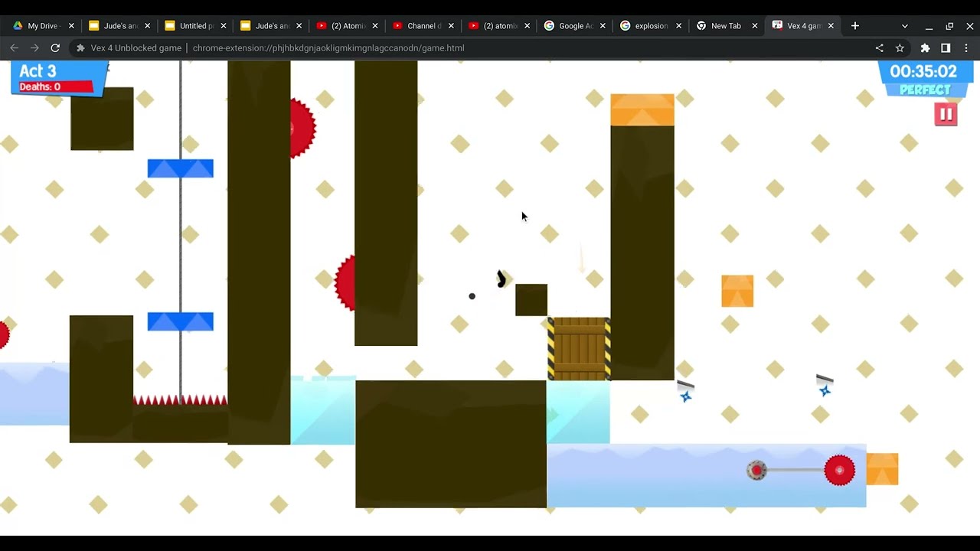Screen dimensions: 980x551
Task: Close the Vex 4 game tab
Action: 831,26
